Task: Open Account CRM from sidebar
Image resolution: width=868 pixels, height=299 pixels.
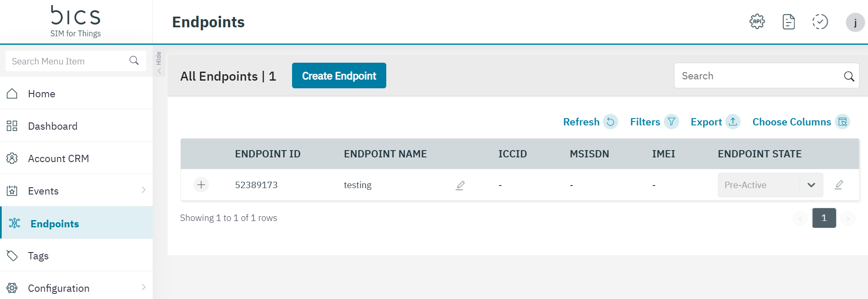Action: [x=58, y=159]
